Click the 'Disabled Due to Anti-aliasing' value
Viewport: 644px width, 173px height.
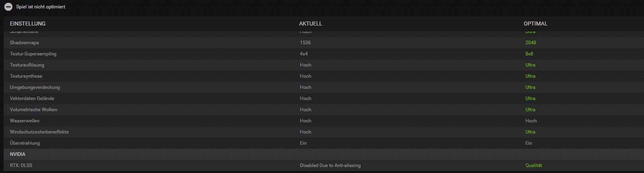[330, 165]
